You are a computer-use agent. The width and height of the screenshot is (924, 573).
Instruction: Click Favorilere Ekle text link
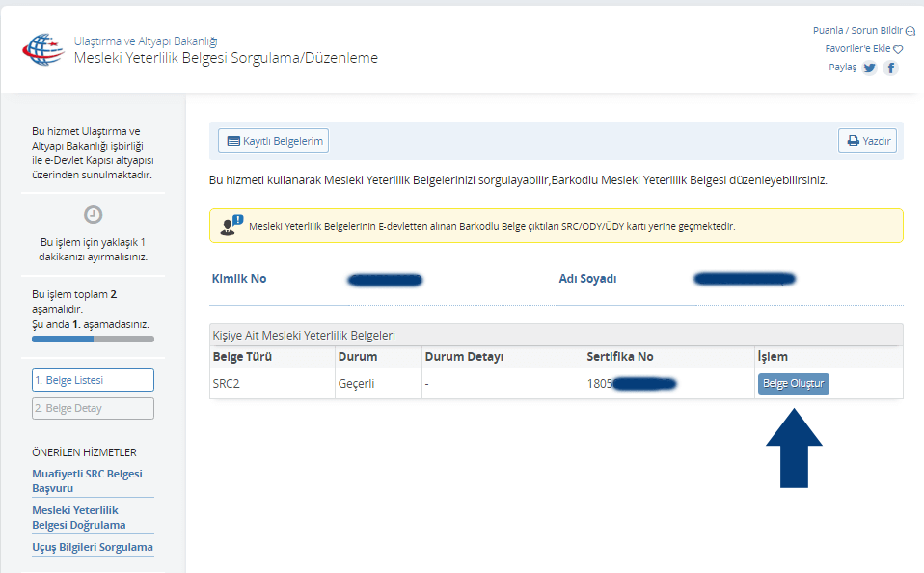click(x=857, y=49)
